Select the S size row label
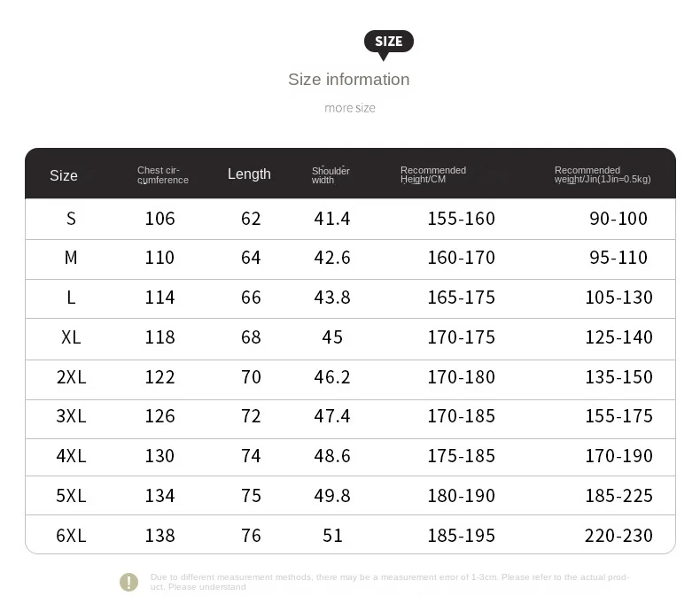 [71, 219]
